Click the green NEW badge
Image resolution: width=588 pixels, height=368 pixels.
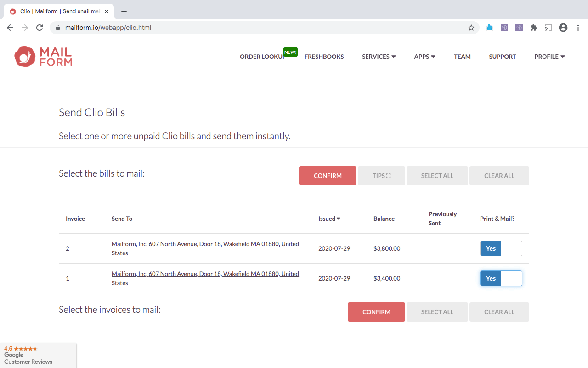pyautogui.click(x=290, y=52)
